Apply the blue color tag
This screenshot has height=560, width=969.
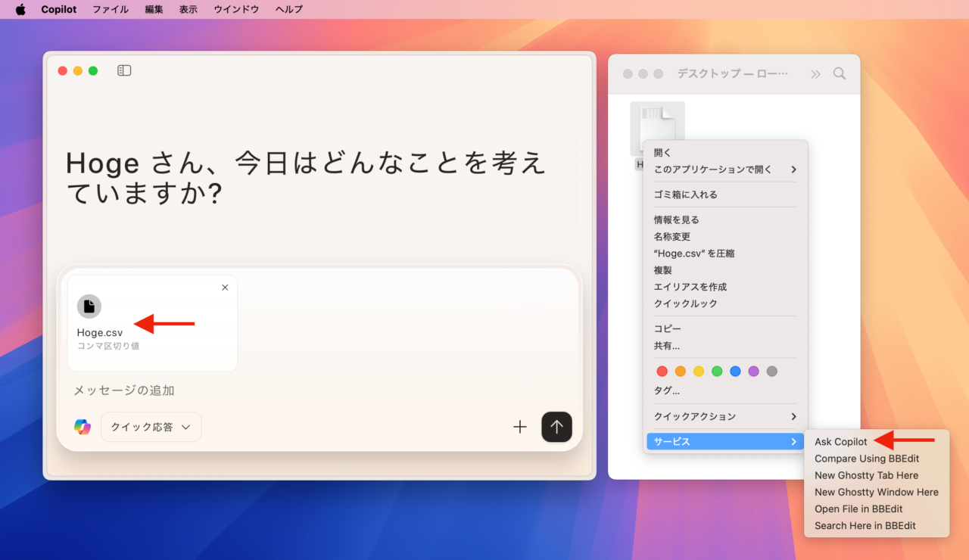point(735,372)
